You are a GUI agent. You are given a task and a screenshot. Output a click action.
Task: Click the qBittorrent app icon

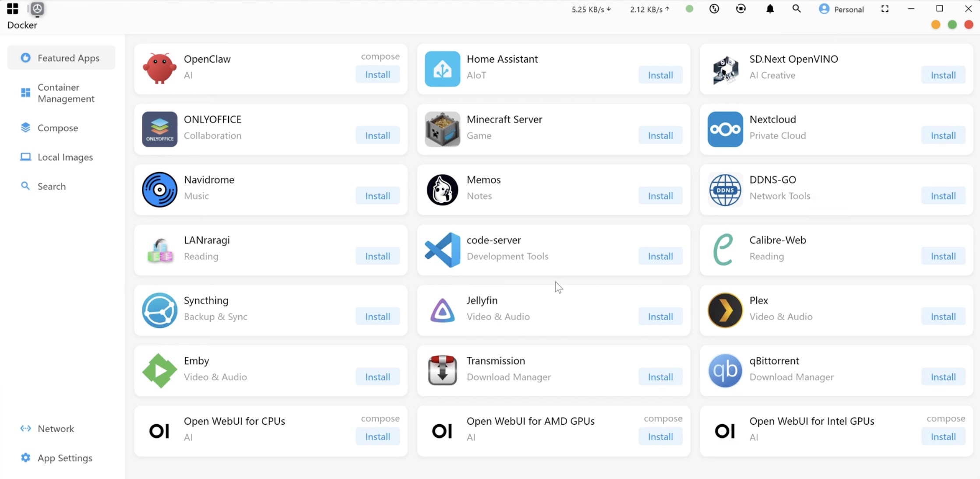click(x=725, y=371)
